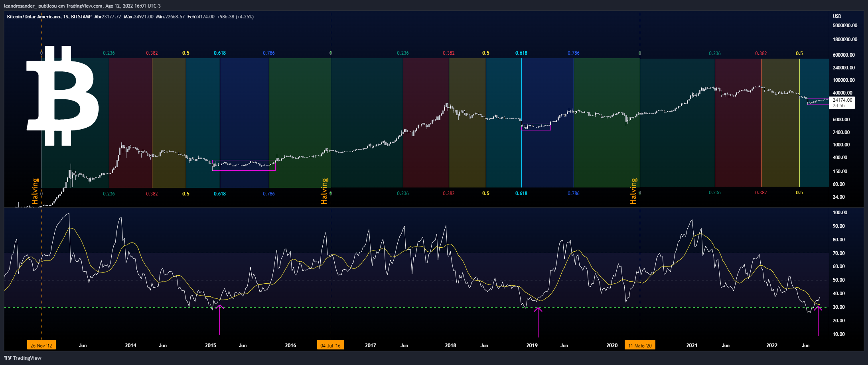The height and width of the screenshot is (365, 868).
Task: Click the 10.00 label on the RSI scale
Action: click(839, 334)
